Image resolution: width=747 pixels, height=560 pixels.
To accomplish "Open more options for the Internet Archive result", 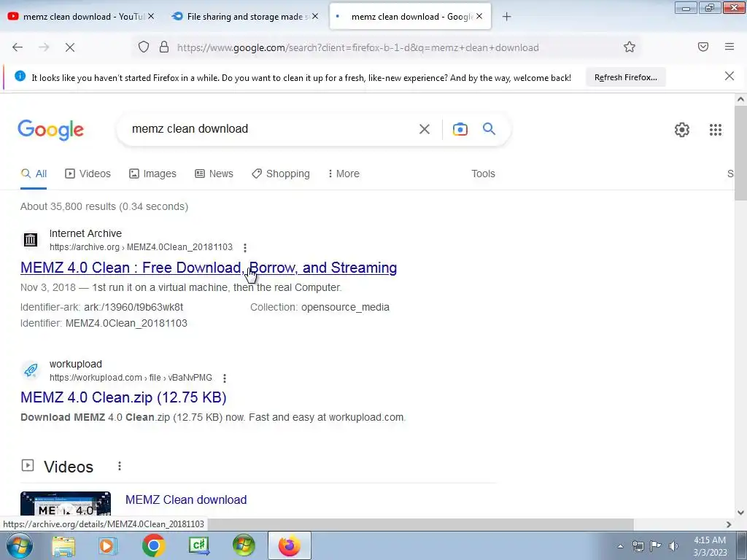I will coord(245,248).
